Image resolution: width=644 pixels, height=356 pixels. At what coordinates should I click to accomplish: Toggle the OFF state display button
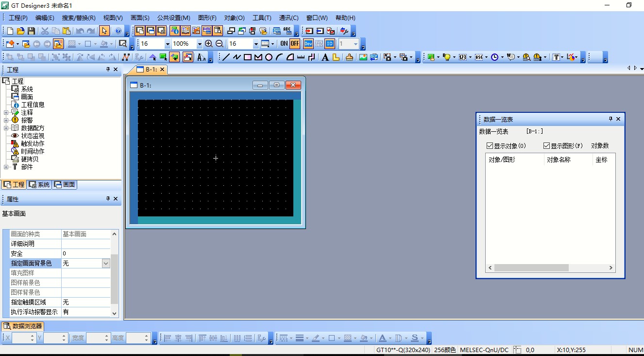click(x=295, y=44)
